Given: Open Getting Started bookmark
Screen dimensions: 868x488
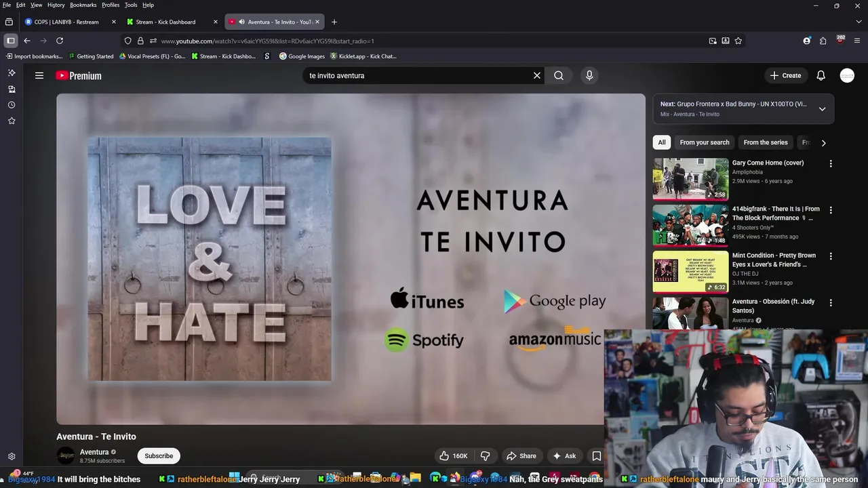Looking at the screenshot, I should [91, 56].
